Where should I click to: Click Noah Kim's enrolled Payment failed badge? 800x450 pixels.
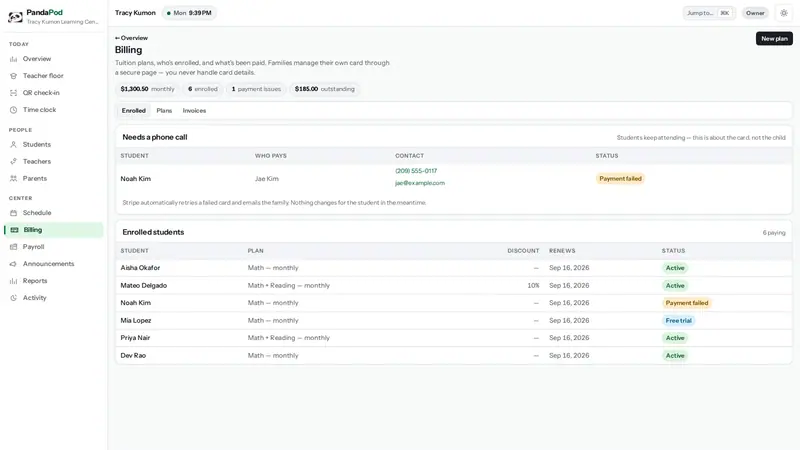(687, 303)
